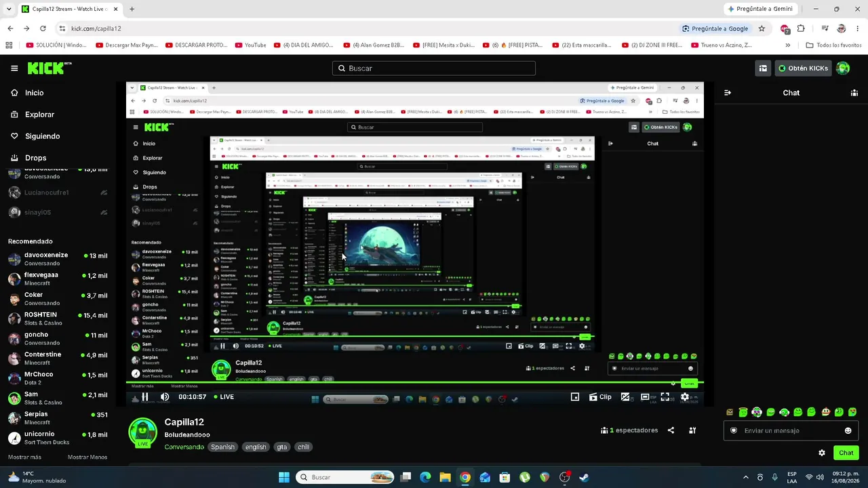Select the chill tag
Viewport: 868px width, 488px height.
click(x=303, y=447)
